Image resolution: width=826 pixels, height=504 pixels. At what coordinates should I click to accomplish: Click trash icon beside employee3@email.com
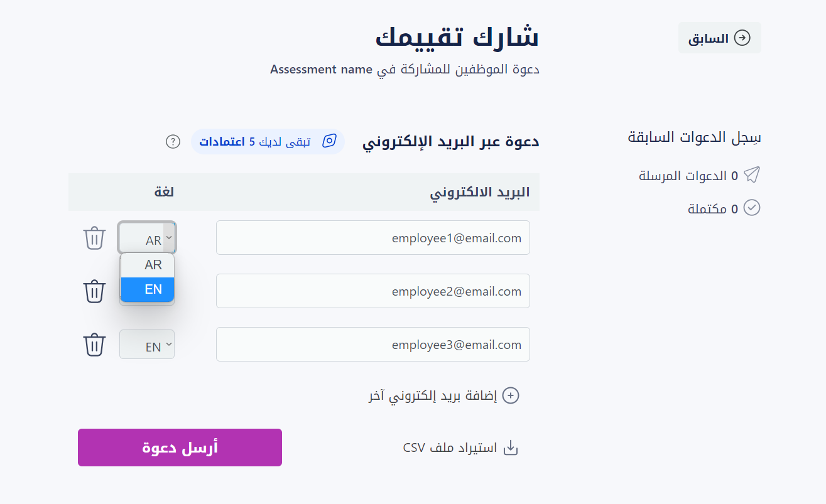[94, 345]
